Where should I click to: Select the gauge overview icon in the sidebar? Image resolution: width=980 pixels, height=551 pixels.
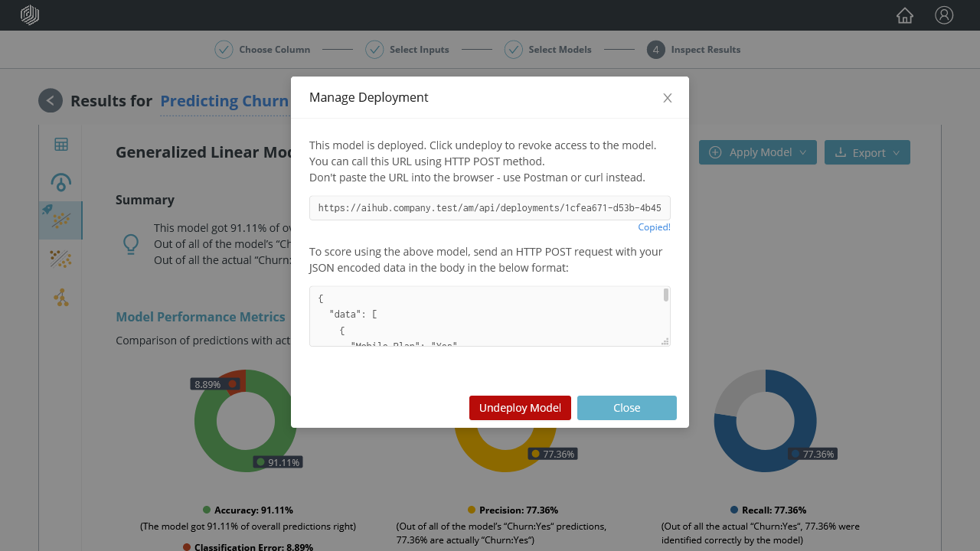point(61,182)
